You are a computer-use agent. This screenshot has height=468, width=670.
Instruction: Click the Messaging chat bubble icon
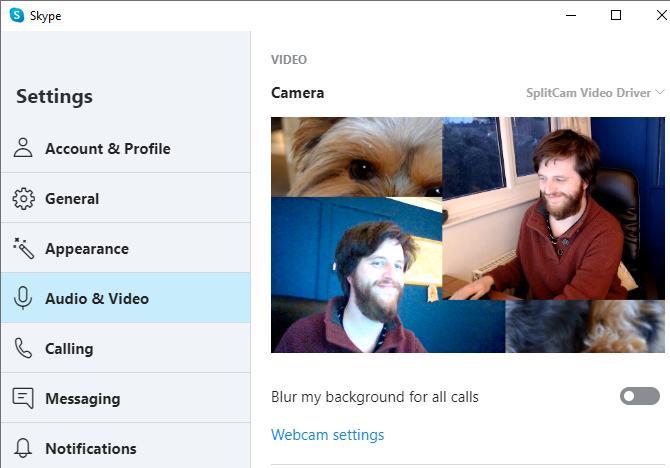click(x=23, y=398)
